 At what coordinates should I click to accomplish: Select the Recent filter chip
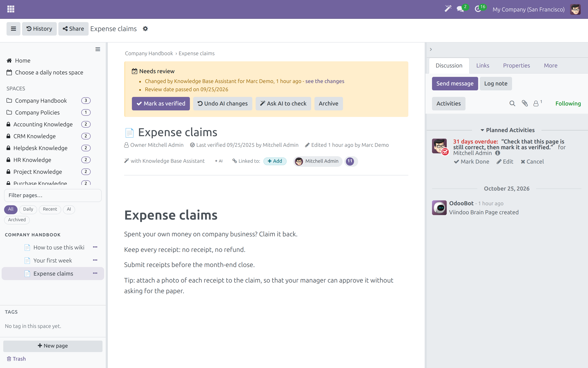(x=50, y=209)
